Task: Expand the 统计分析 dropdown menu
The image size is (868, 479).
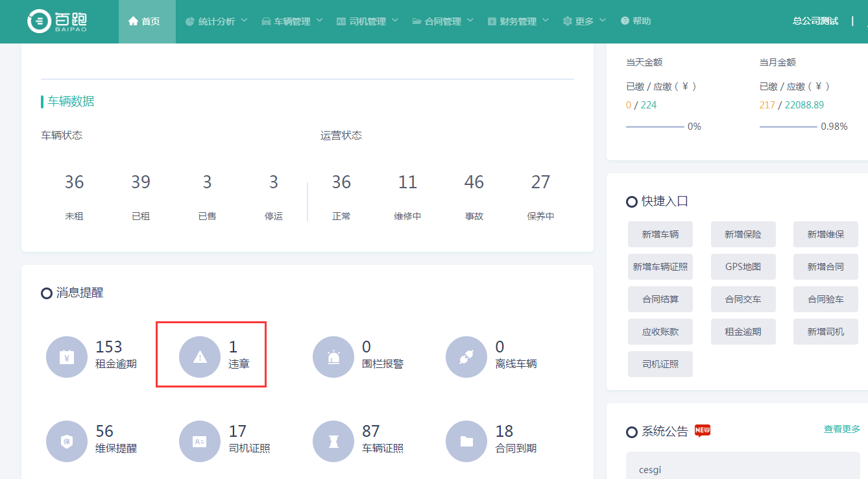Action: [216, 21]
